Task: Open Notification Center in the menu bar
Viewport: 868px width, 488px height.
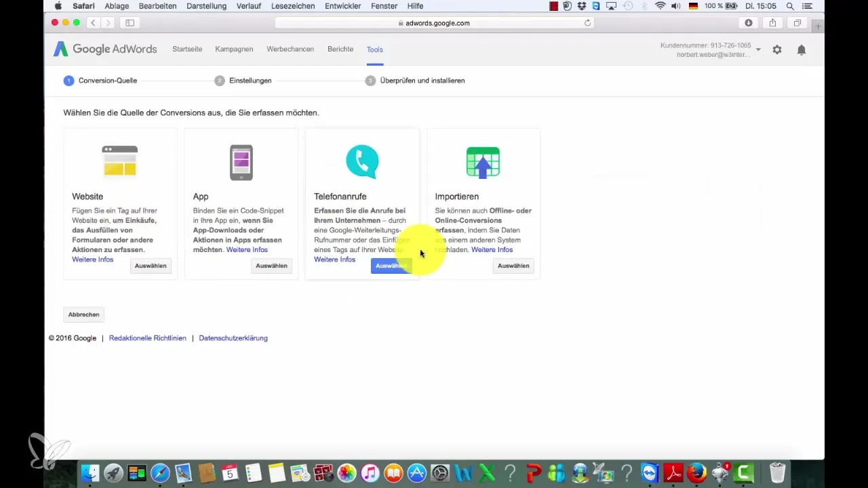Action: [x=807, y=5]
